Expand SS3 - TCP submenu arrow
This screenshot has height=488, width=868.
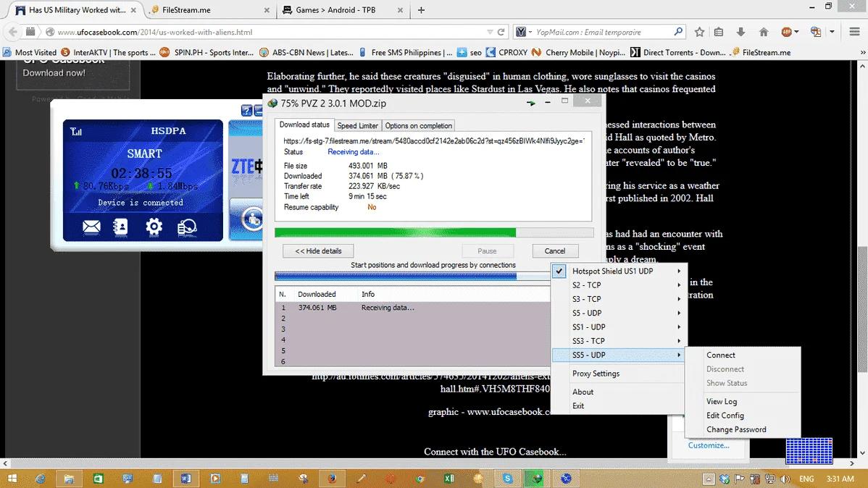pyautogui.click(x=679, y=341)
